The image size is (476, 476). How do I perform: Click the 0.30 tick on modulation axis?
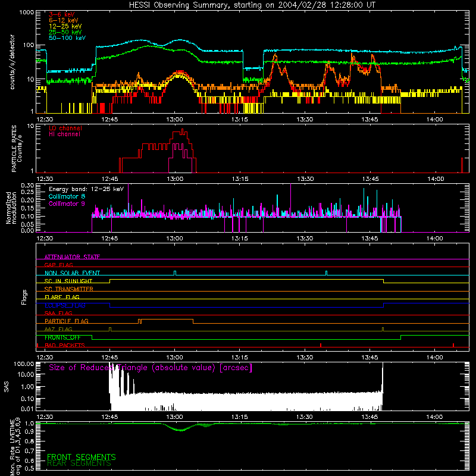point(27,186)
